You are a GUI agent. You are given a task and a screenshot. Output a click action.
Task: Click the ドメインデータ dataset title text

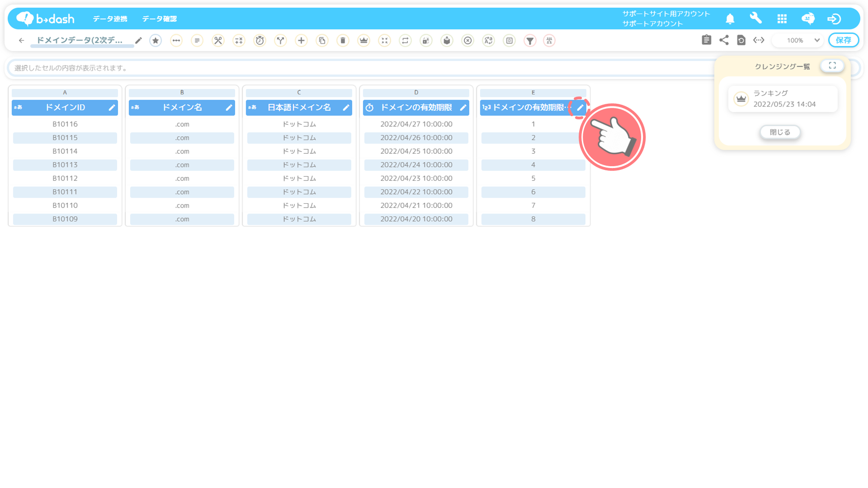pyautogui.click(x=79, y=40)
